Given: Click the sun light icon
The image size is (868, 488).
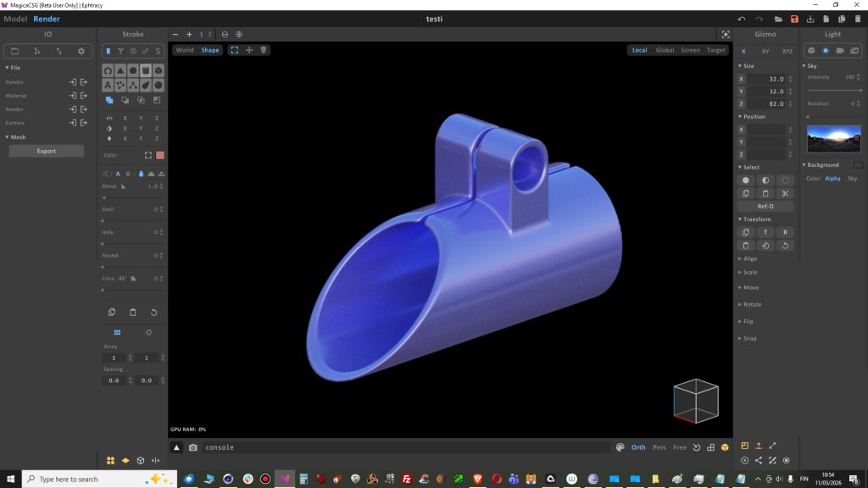Looking at the screenshot, I should [825, 51].
